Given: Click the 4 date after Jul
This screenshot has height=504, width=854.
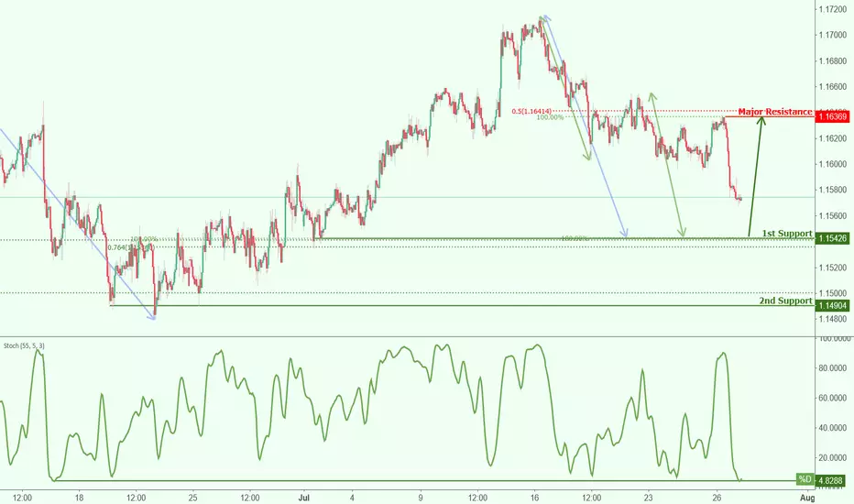Looking at the screenshot, I should (x=353, y=498).
